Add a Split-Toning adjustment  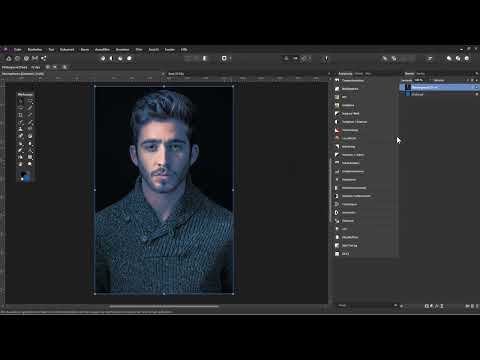click(365, 246)
